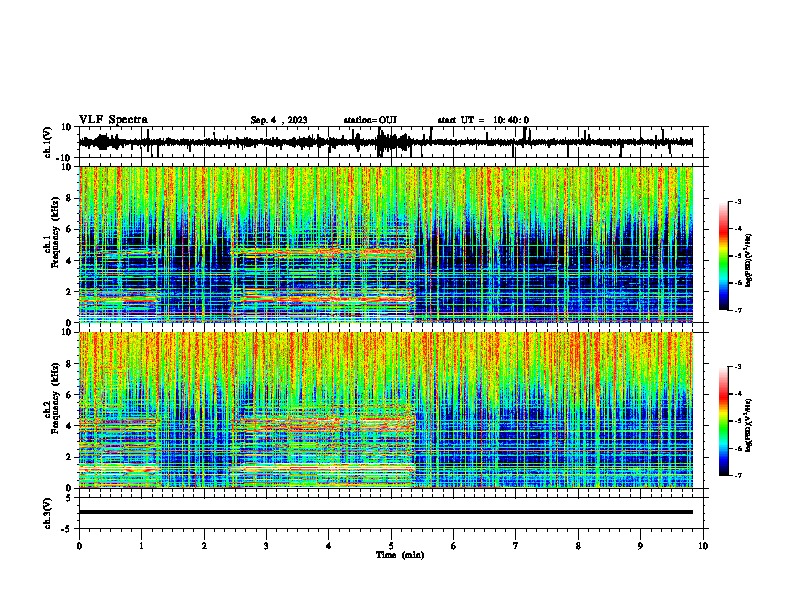
Task: Click time axis tick label "8"
Action: click(x=578, y=546)
